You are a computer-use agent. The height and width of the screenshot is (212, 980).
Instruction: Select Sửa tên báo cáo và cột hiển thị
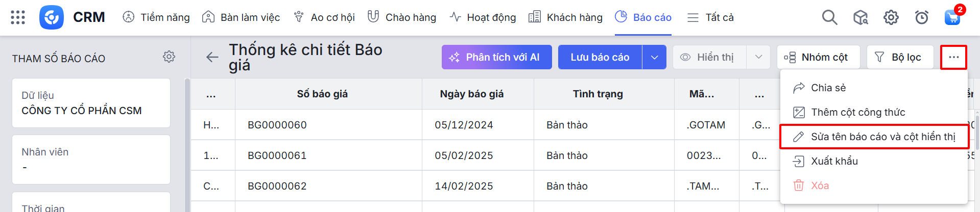874,137
